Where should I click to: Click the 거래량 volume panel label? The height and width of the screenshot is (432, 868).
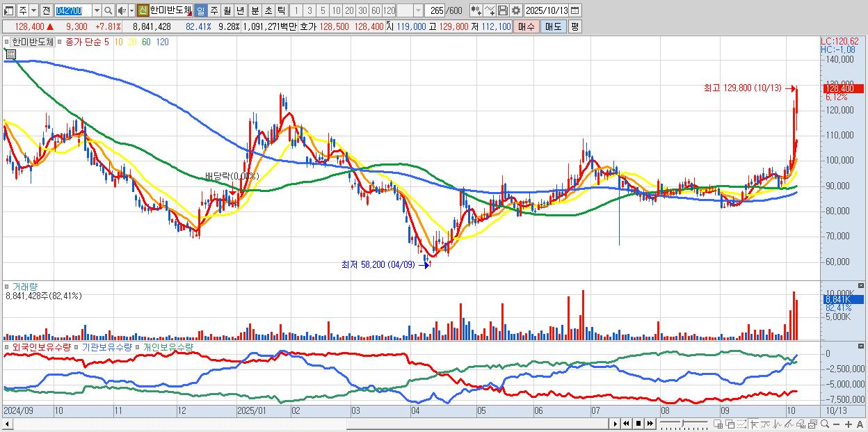pyautogui.click(x=24, y=287)
